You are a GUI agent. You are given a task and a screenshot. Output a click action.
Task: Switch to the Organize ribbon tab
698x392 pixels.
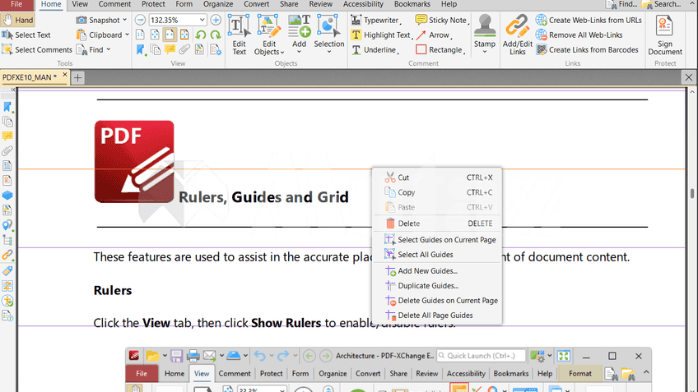tap(218, 4)
